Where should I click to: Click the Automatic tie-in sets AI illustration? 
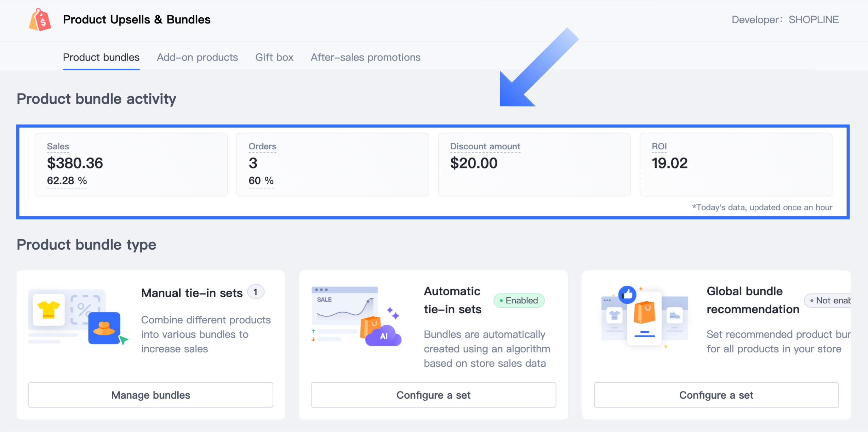tap(356, 316)
